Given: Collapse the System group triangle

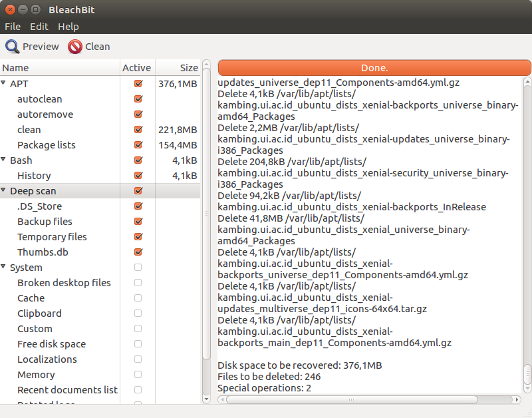Looking at the screenshot, I should pyautogui.click(x=3, y=266).
